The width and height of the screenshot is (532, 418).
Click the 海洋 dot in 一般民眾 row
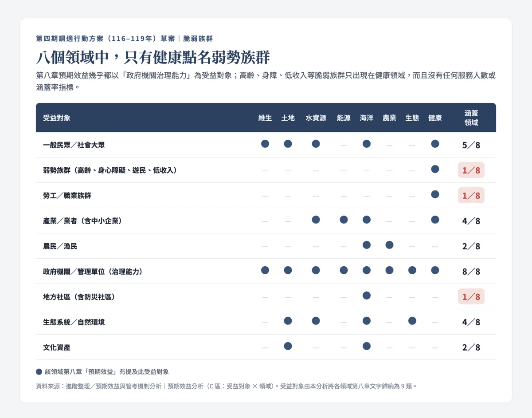(x=367, y=144)
